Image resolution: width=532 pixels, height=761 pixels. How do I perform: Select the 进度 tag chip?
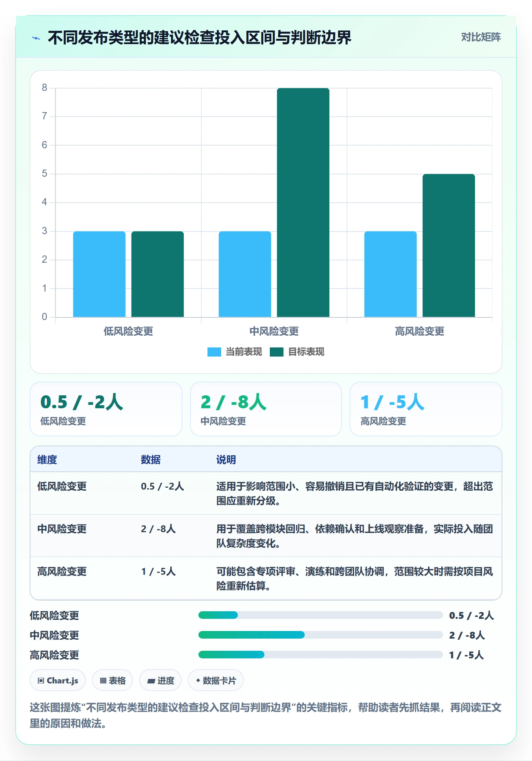tap(160, 680)
